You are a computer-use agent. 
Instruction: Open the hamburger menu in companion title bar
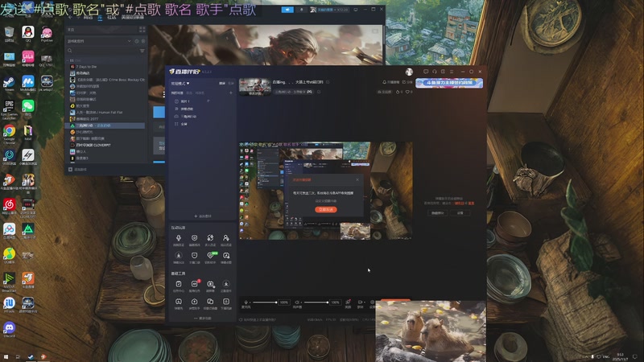click(x=452, y=72)
